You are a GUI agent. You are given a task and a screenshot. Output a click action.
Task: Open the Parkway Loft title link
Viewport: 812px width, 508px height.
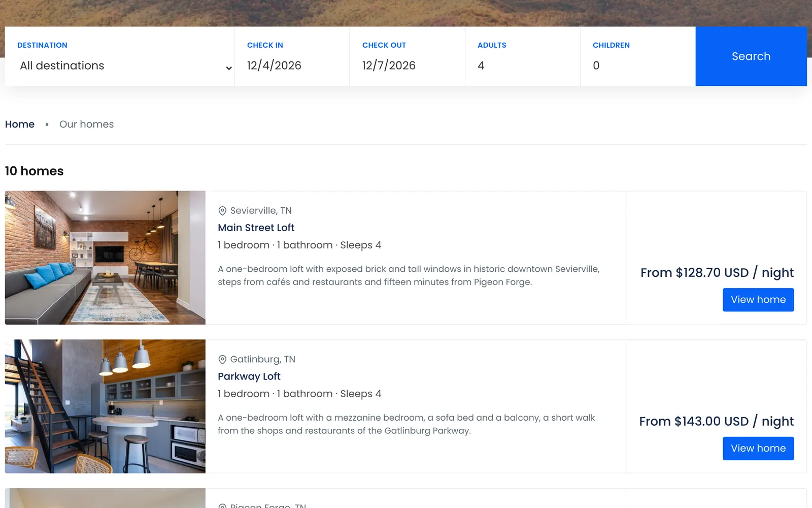click(249, 376)
